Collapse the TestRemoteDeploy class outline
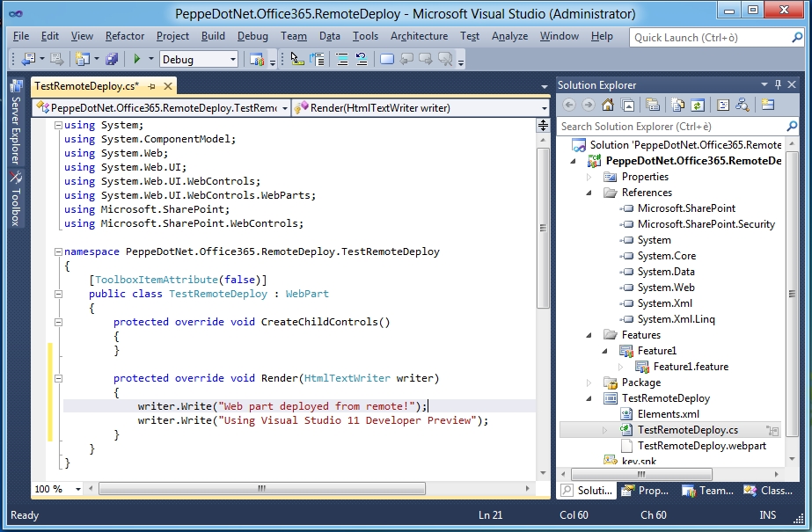The image size is (812, 532). coord(59,294)
